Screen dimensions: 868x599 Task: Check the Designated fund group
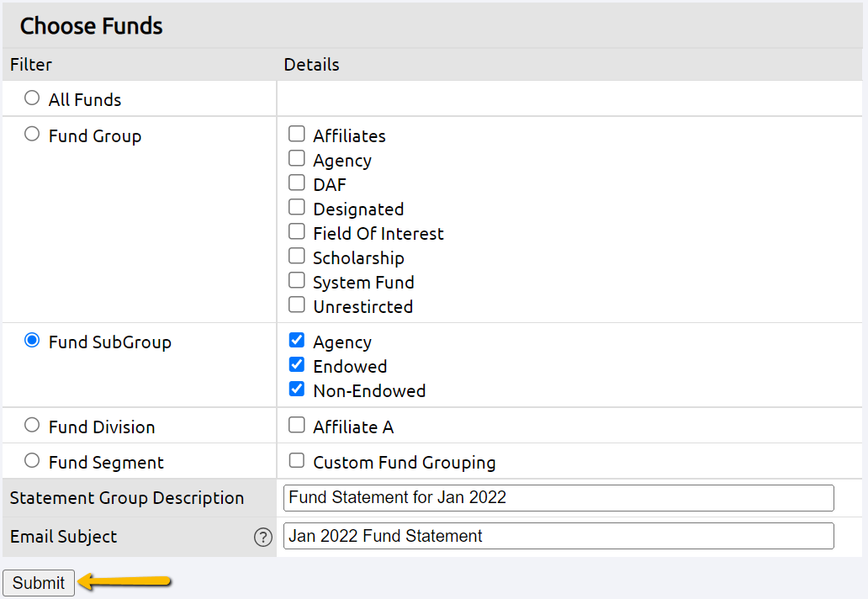296,207
